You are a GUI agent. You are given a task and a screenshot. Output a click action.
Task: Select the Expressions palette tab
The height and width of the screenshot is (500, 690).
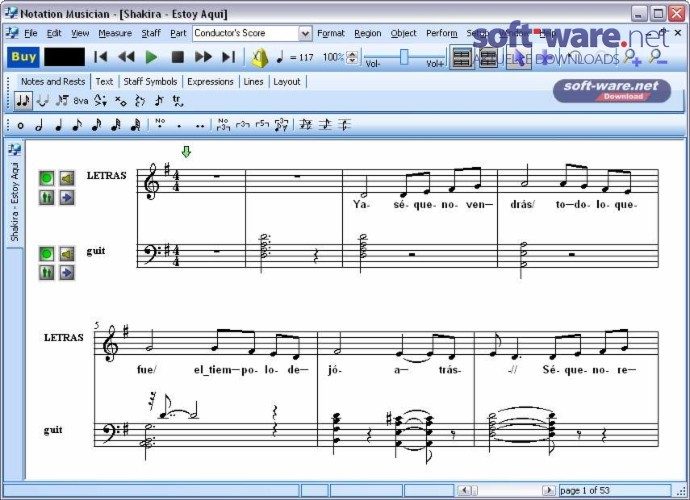[210, 81]
